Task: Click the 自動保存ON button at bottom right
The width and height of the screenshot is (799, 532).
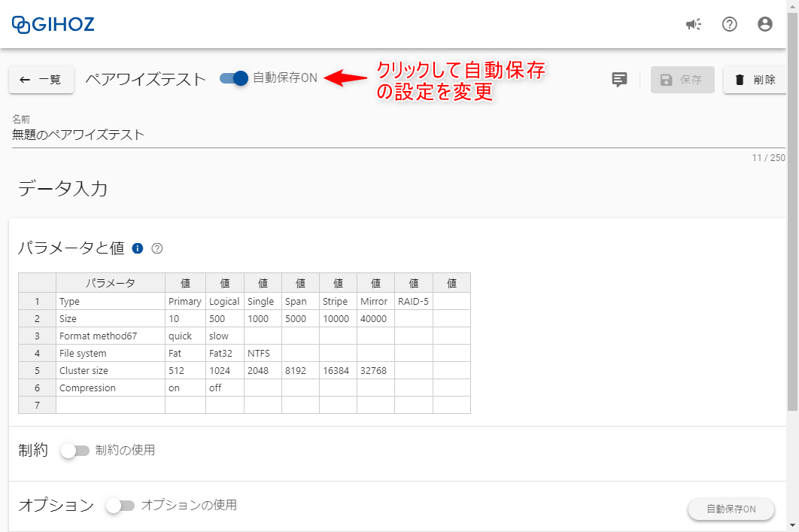Action: click(731, 509)
